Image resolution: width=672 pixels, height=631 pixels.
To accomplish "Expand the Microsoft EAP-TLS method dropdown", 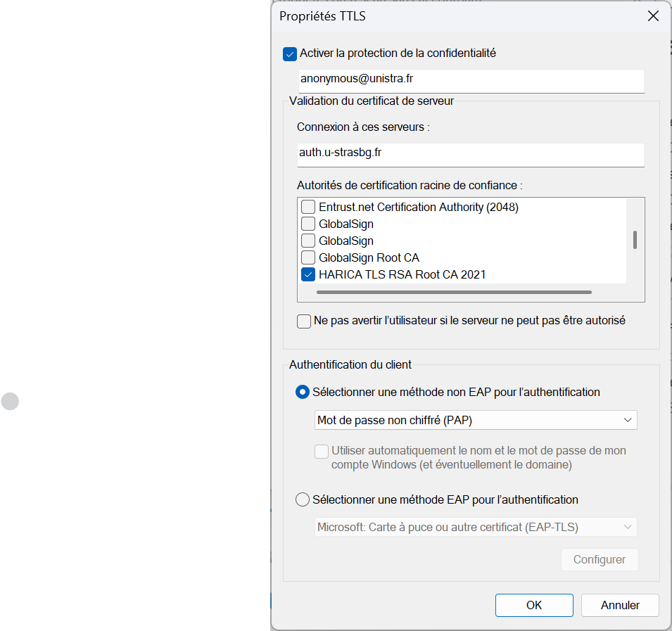I will coord(476,528).
